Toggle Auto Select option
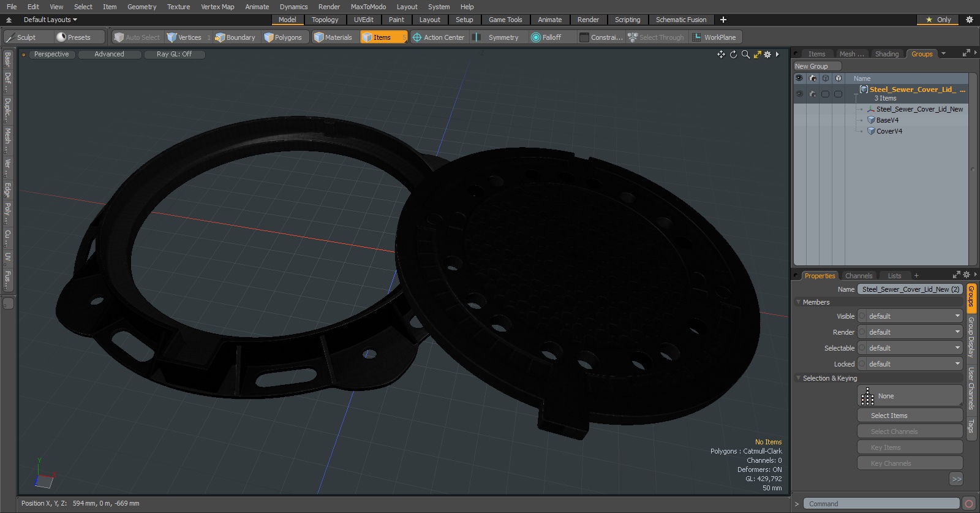This screenshot has width=980, height=513. 137,37
